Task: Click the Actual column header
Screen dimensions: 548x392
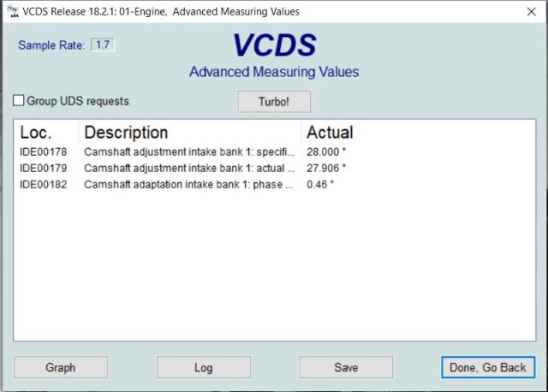Action: pos(330,133)
